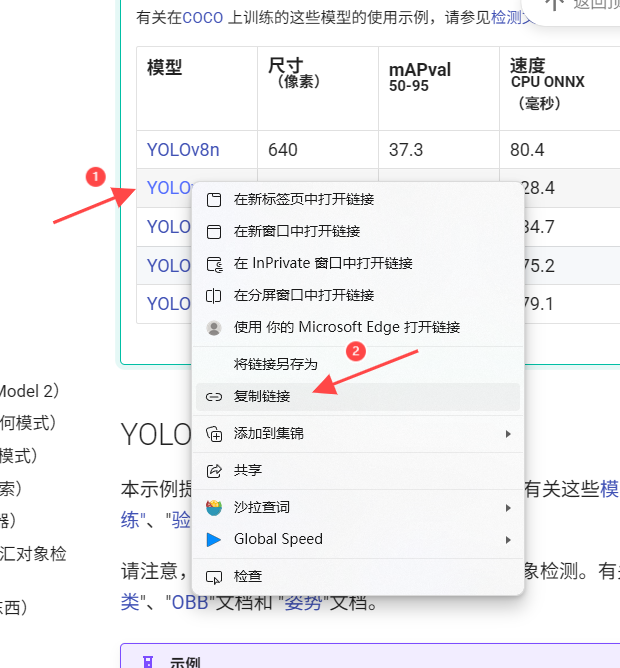620x668 pixels.
Task: Click the sidebar item ending in 何模式)
Action: pos(28,423)
